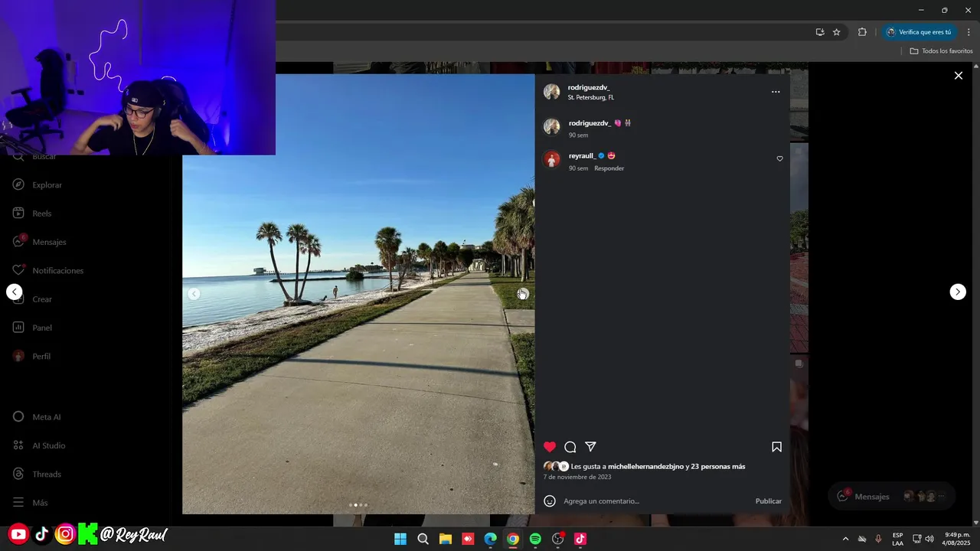Open the Chrome extensions puzzle icon

[862, 32]
